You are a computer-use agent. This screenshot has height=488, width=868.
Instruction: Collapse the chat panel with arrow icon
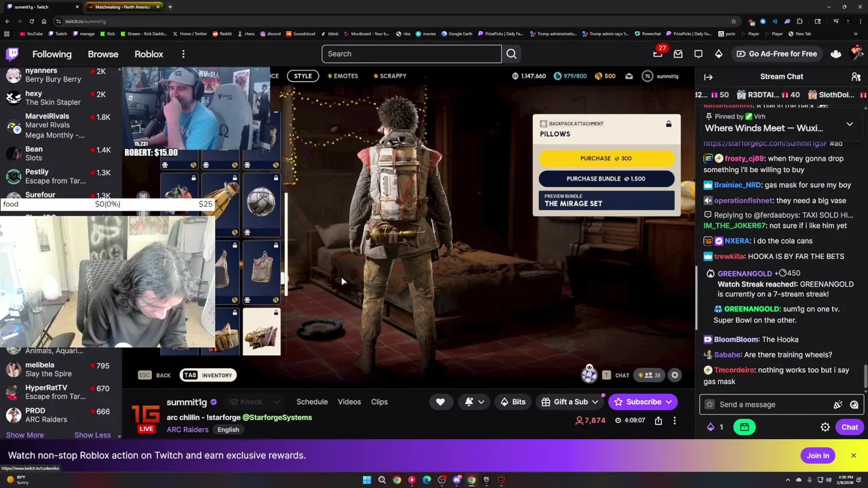708,77
